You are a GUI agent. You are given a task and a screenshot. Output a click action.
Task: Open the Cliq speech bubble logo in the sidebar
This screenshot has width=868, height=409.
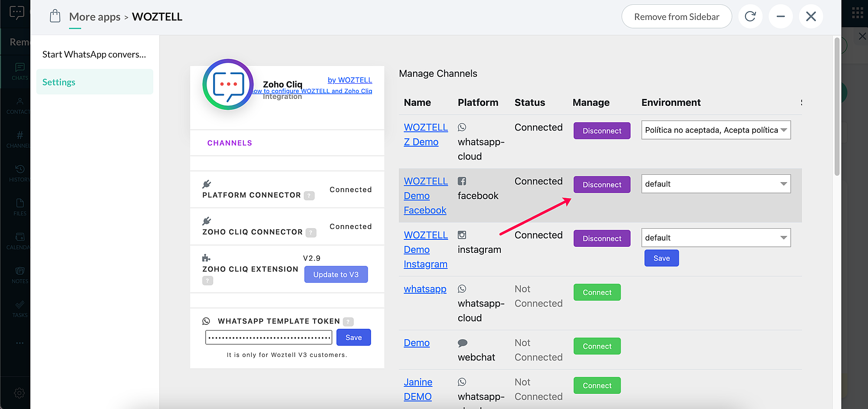click(x=16, y=12)
